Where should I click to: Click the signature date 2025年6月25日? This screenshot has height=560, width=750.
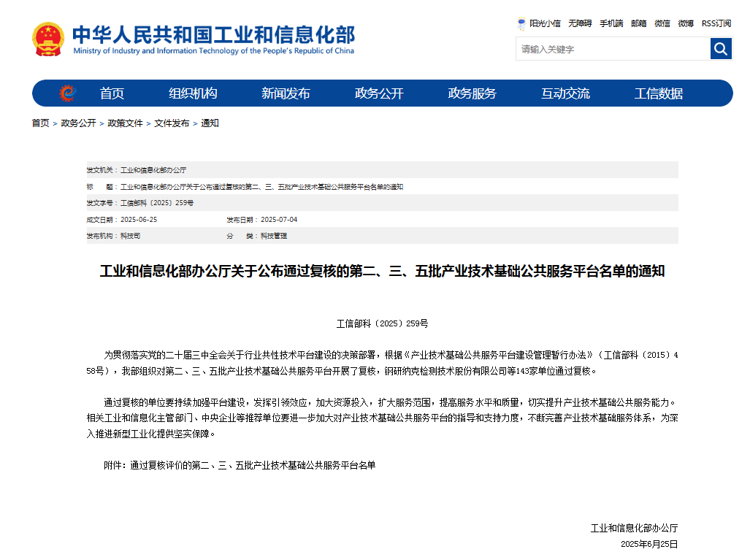(x=649, y=544)
